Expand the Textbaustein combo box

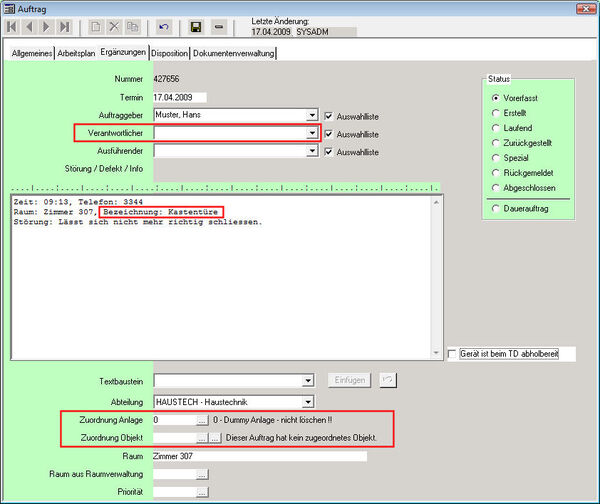point(308,381)
